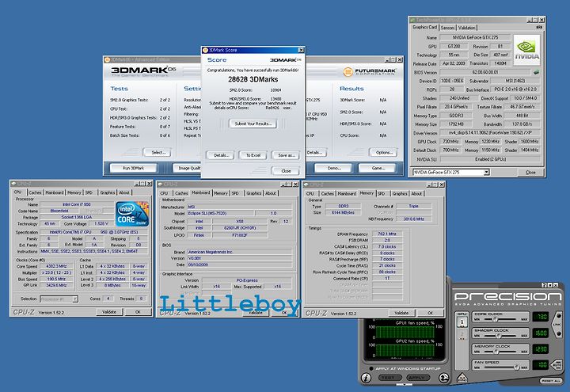Click Close button in GPU-Z
570x392 pixels.
tap(530, 172)
